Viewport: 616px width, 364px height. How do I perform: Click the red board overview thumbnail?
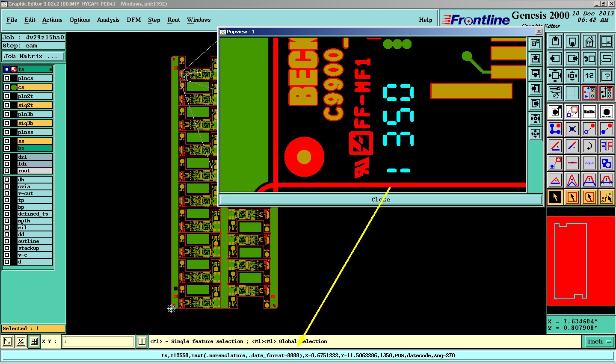[580, 261]
